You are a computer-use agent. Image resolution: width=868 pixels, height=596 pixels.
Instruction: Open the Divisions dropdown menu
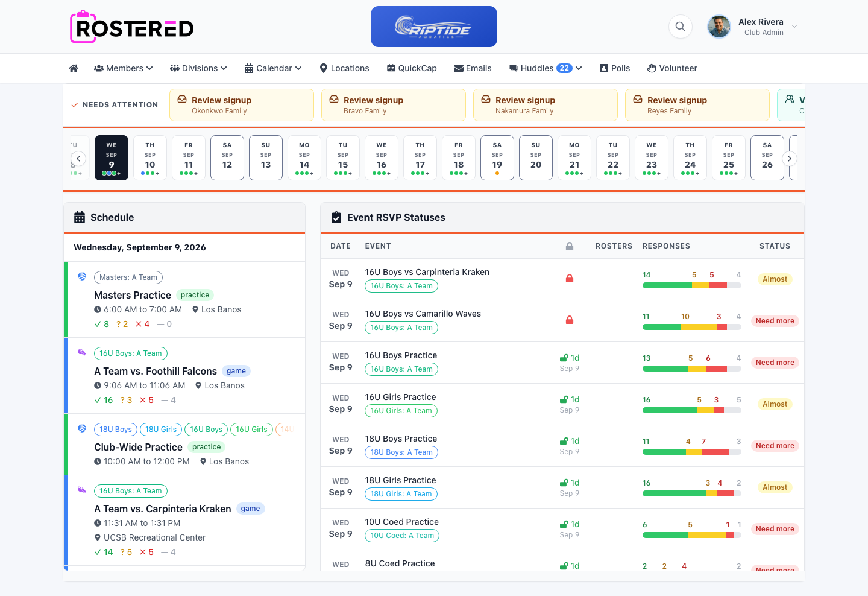(x=198, y=68)
